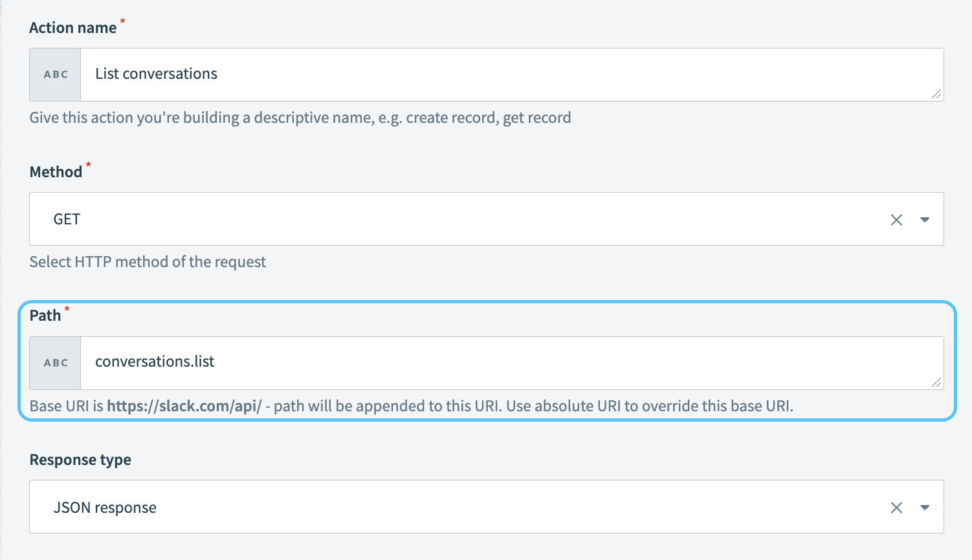Click the ABC icon beside the Action name field

click(54, 74)
